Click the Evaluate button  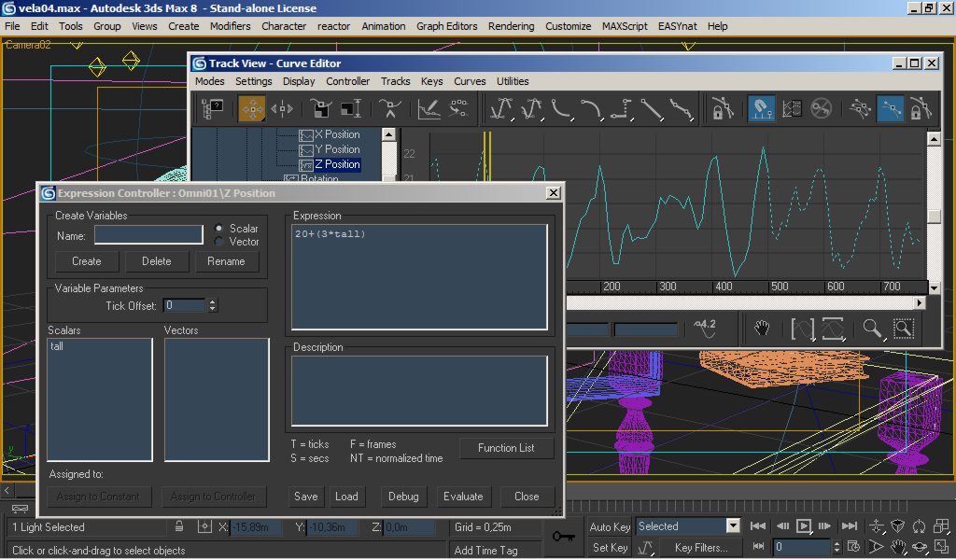click(x=463, y=497)
